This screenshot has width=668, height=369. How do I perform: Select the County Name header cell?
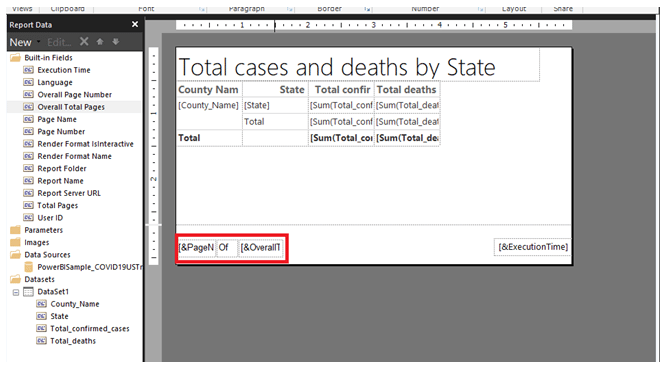coord(209,90)
